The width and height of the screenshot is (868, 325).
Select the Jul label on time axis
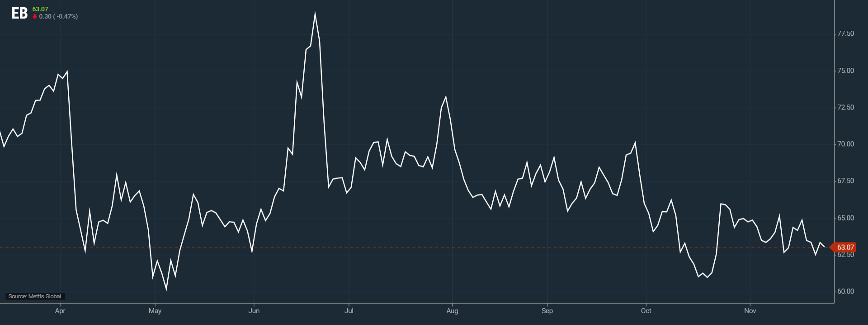tap(349, 311)
